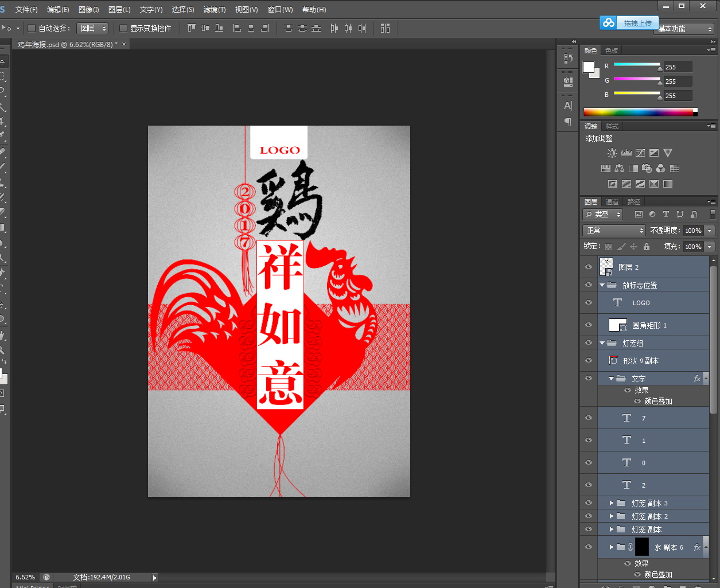
Task: Add a Brightness/Contrast adjustment
Action: 612,153
